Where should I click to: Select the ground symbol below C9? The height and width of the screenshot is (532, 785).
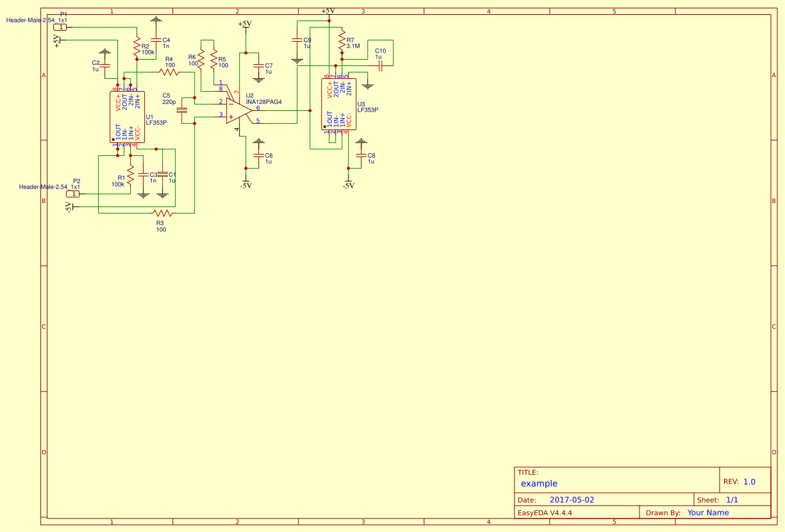click(x=297, y=60)
